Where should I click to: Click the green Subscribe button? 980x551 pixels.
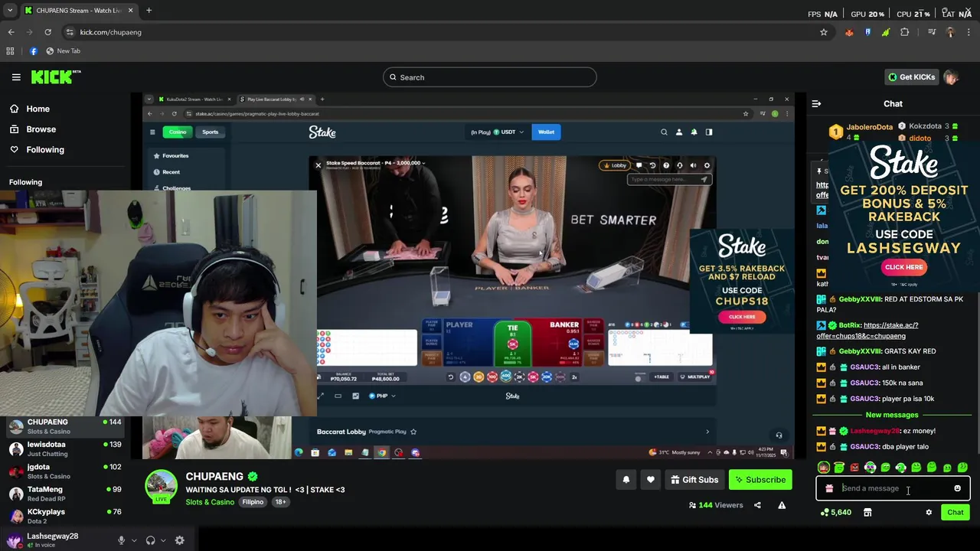click(x=760, y=480)
